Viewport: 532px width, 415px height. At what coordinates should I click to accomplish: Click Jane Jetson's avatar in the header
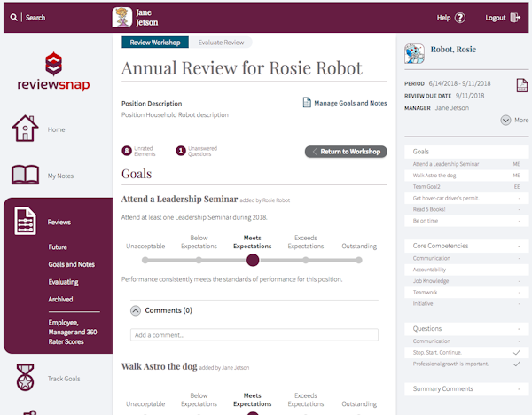point(122,18)
